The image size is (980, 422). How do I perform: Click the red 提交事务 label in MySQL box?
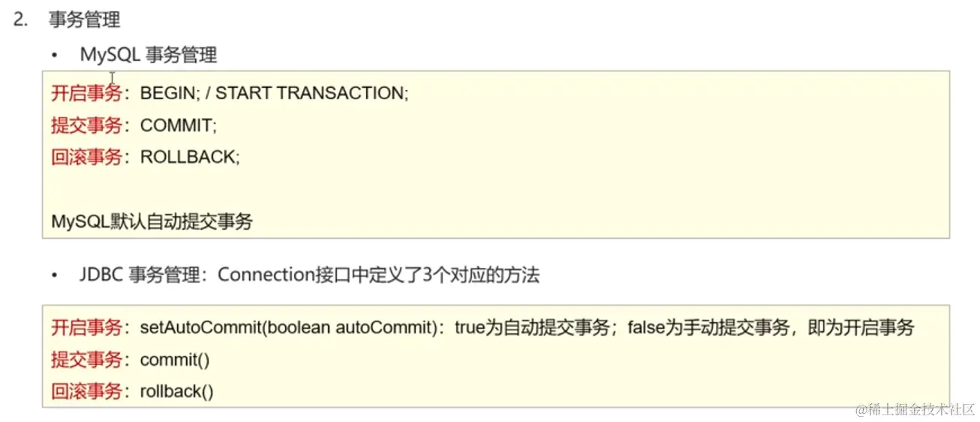[86, 125]
